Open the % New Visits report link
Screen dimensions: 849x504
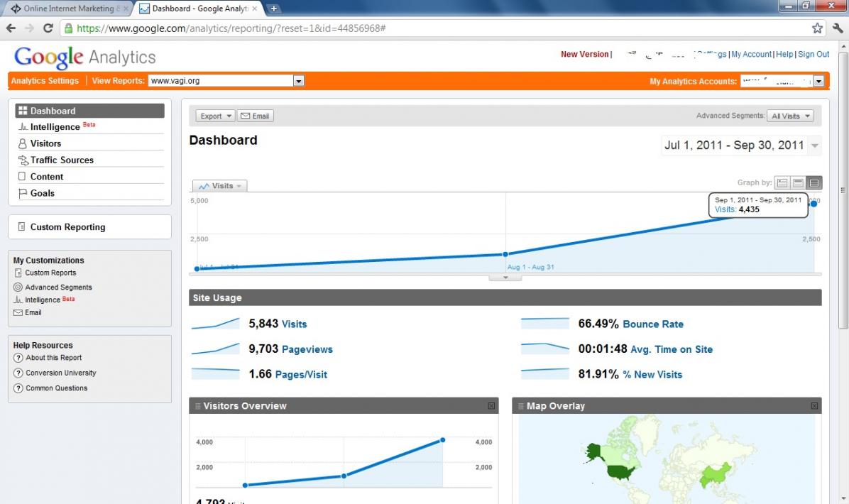coord(652,374)
